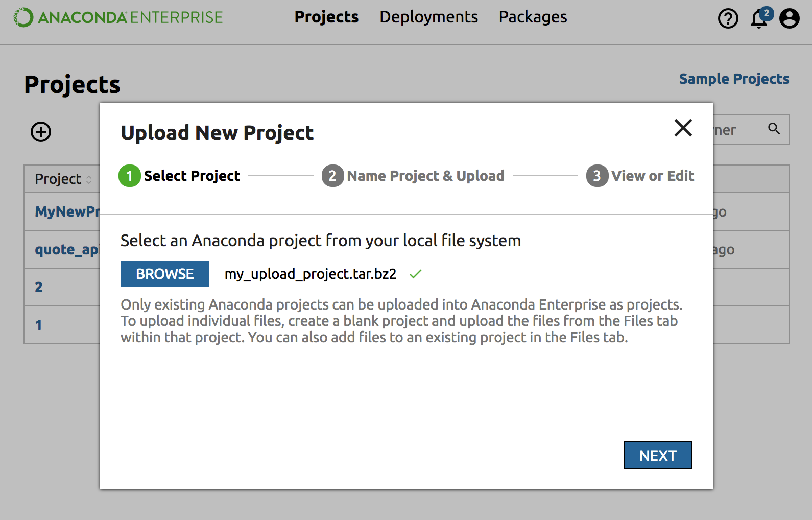This screenshot has height=520, width=812.
Task: Select step 1 Select Project
Action: [x=179, y=176]
